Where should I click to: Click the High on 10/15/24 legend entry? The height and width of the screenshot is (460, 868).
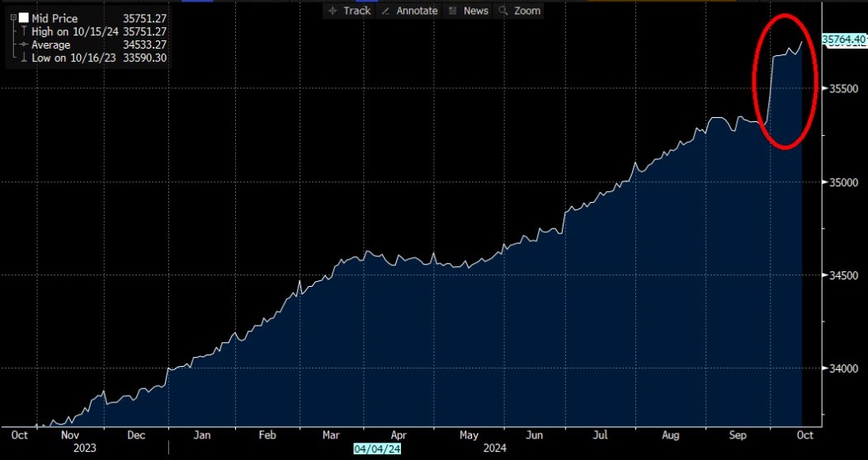[75, 32]
